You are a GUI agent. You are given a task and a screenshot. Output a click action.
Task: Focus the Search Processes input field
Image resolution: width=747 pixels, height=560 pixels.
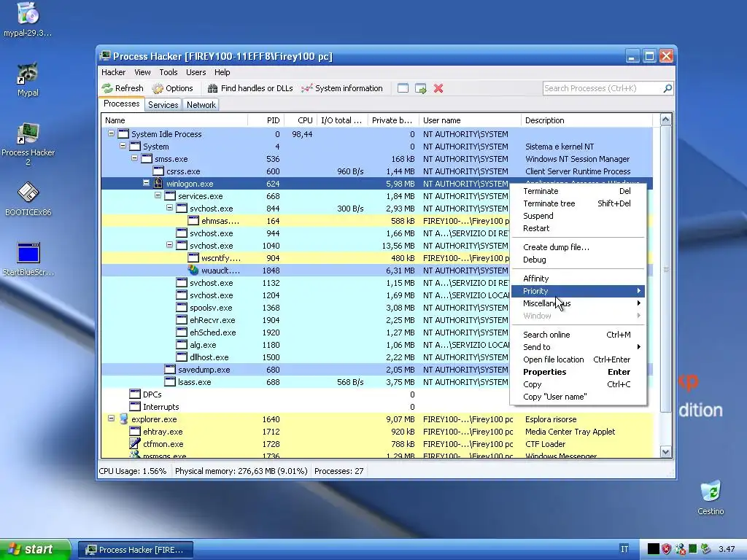tap(602, 88)
